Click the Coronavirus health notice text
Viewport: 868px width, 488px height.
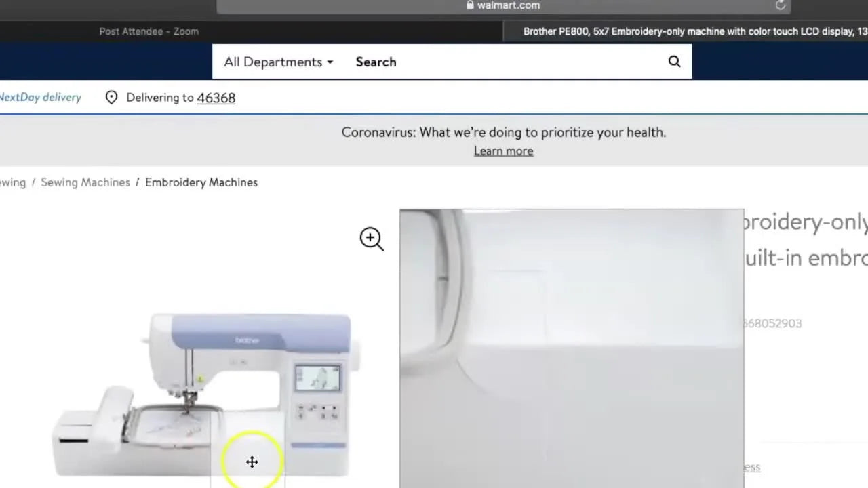504,132
